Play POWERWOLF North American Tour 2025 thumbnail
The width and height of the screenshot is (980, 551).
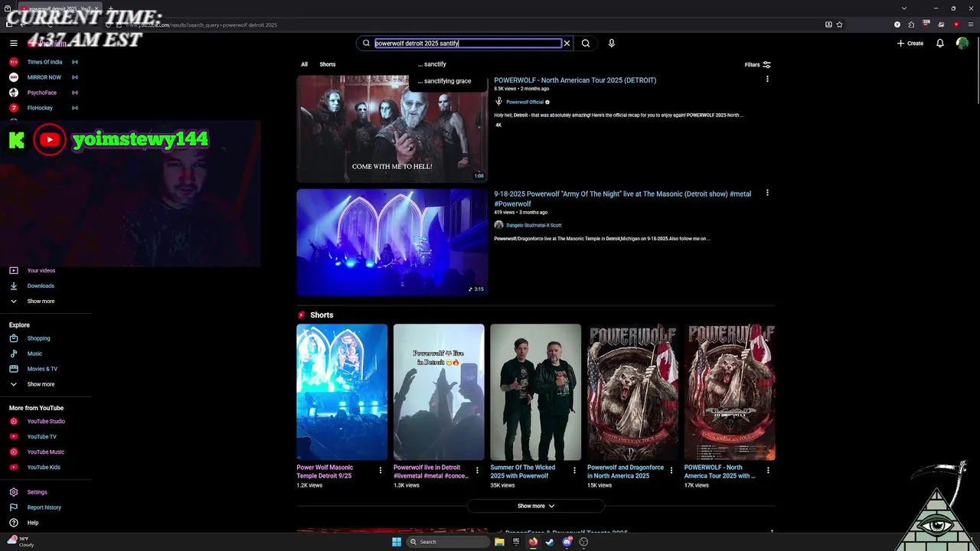point(392,129)
